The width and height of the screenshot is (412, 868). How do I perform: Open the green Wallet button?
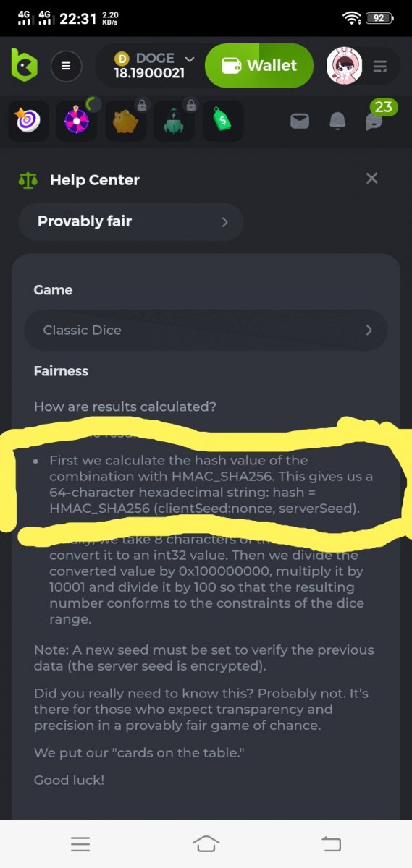pyautogui.click(x=259, y=66)
